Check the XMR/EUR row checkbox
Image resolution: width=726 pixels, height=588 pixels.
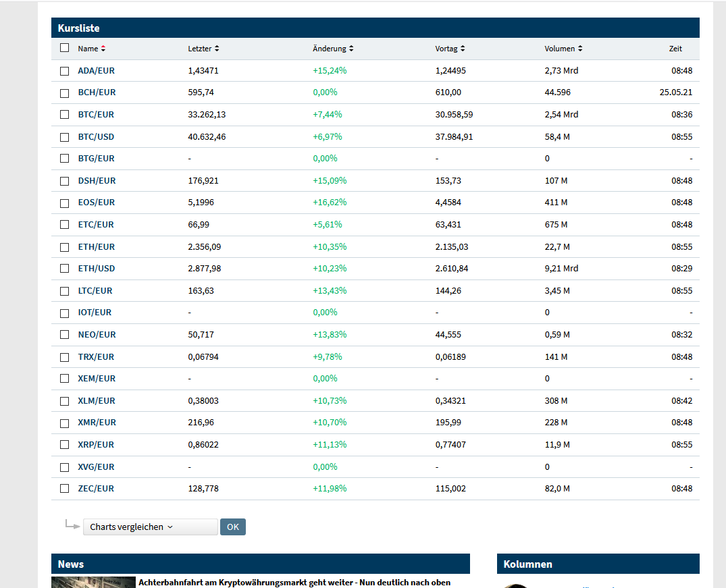pyautogui.click(x=64, y=423)
